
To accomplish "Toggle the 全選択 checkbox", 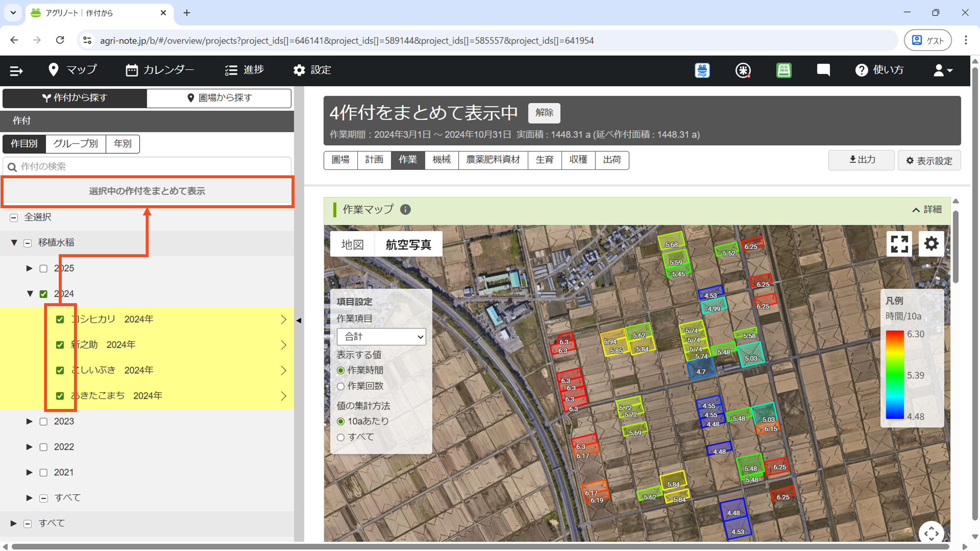I will [14, 217].
